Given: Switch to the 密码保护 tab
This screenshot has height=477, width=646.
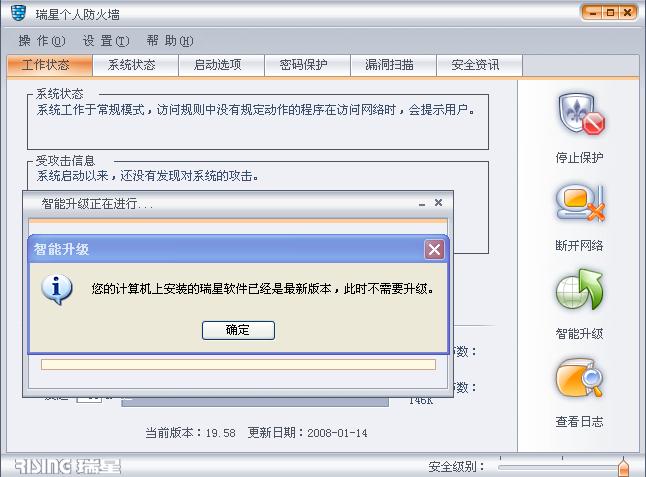Looking at the screenshot, I should click(307, 65).
